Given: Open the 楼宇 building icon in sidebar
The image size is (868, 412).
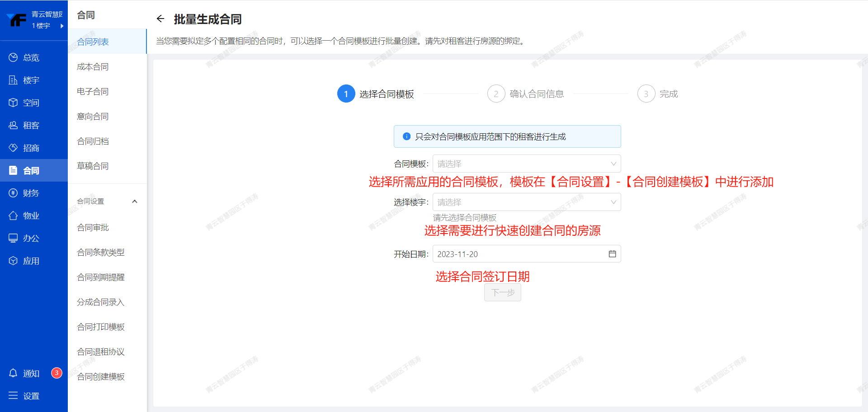Looking at the screenshot, I should click(x=13, y=80).
